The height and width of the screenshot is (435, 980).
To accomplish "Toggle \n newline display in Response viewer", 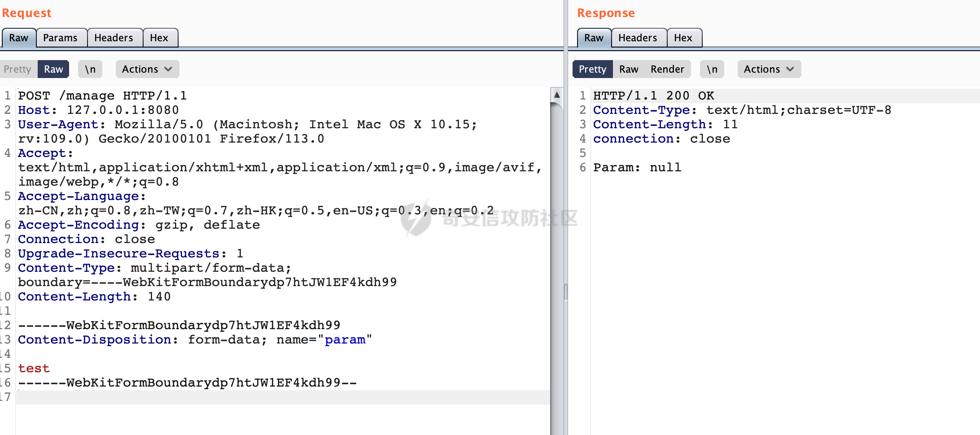I will click(x=712, y=69).
